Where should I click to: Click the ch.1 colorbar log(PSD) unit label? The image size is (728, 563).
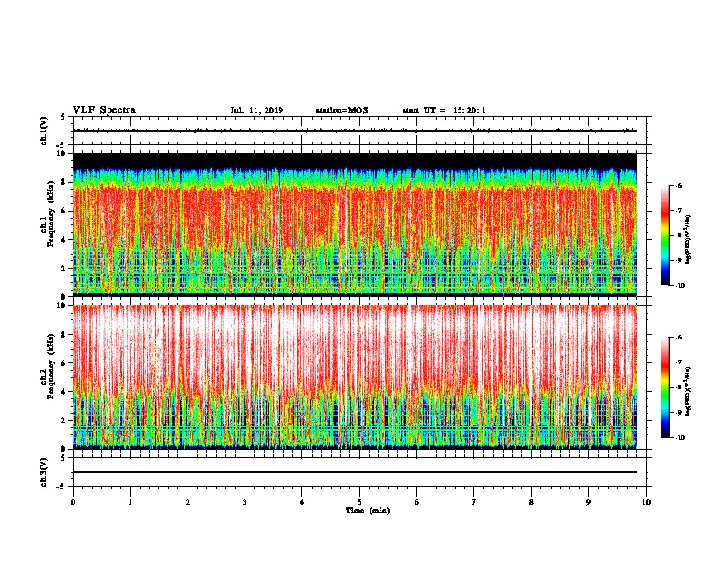[688, 240]
